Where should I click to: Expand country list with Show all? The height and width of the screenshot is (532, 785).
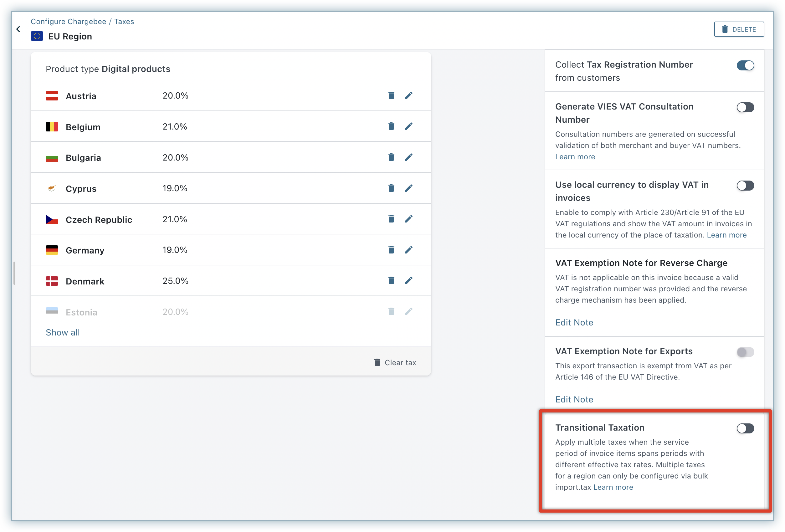point(63,332)
